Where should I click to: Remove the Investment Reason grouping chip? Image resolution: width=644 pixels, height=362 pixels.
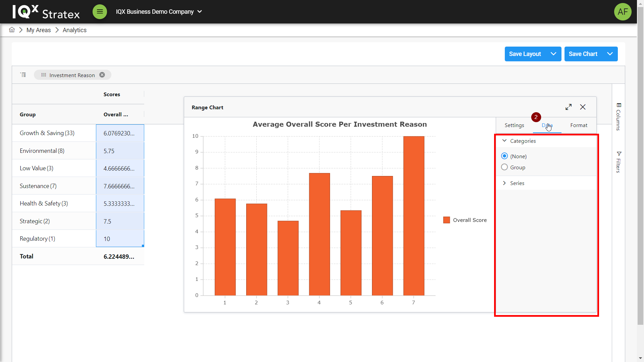[x=102, y=75]
